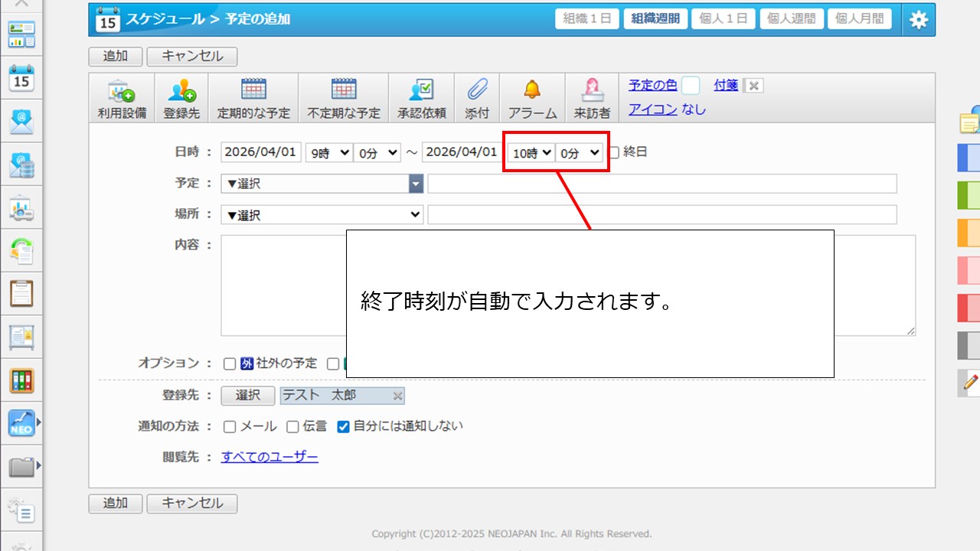Open the 場所 ▼選択 dropdown
The width and height of the screenshot is (980, 551).
[322, 215]
